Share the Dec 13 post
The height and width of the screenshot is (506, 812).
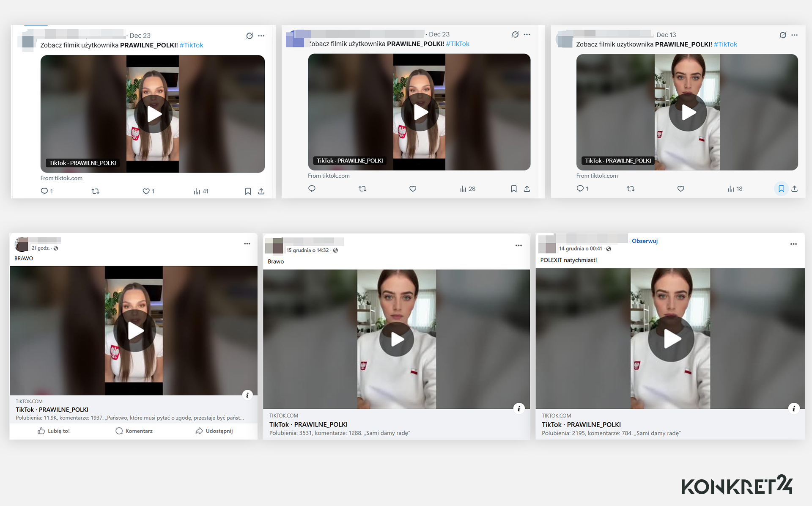[x=794, y=189]
